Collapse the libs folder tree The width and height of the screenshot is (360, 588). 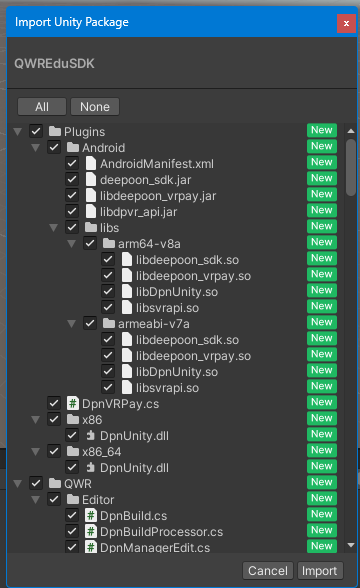[53, 228]
